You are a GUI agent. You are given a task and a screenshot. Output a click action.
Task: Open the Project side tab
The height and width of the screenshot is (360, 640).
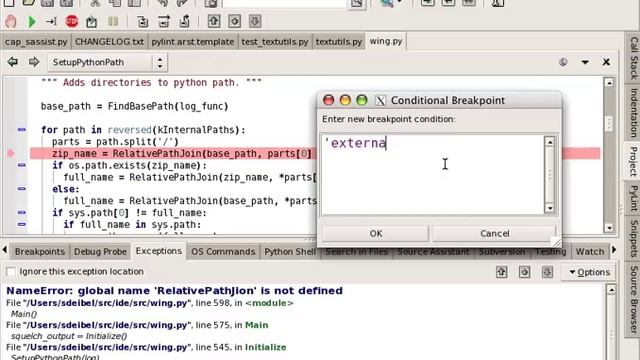633,161
